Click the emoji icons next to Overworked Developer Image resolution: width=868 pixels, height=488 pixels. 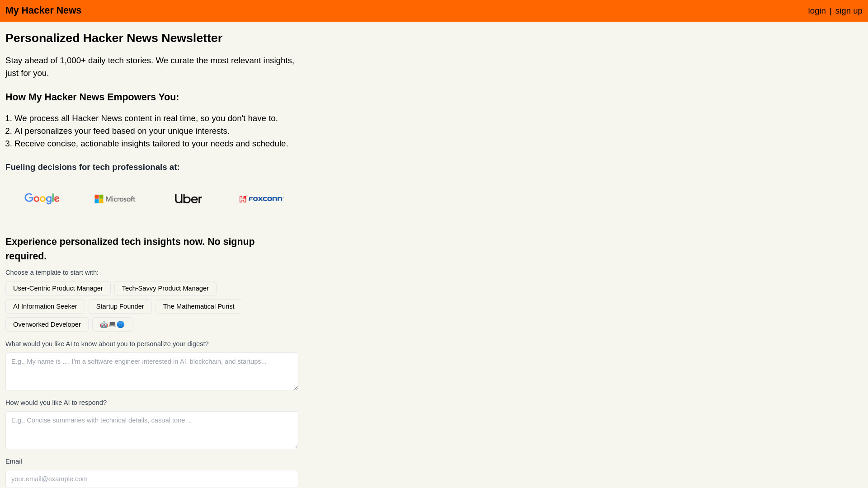pos(113,324)
